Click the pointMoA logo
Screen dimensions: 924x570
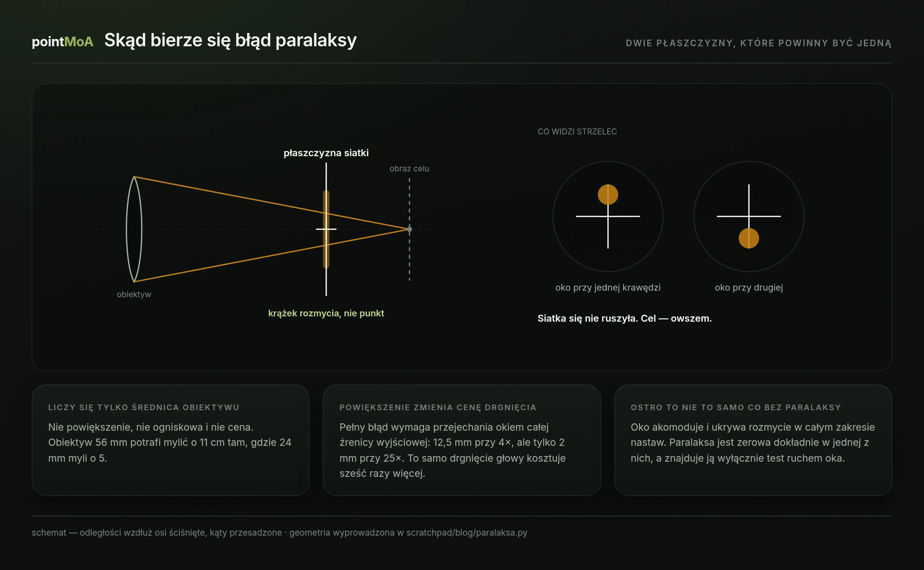pyautogui.click(x=62, y=42)
